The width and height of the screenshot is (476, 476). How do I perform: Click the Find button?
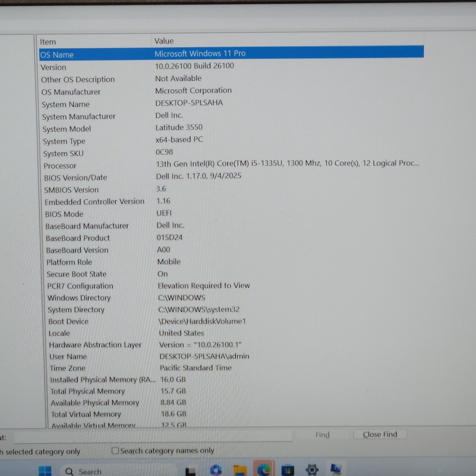[322, 435]
